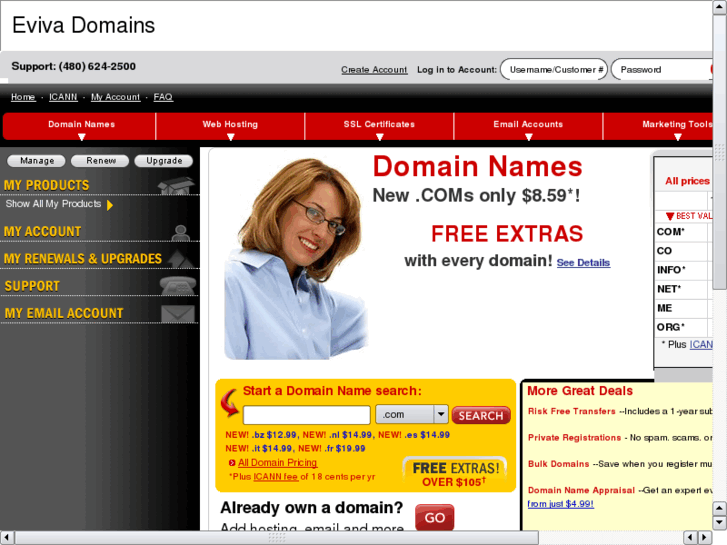Open the Web Hosting tab

[x=230, y=126]
